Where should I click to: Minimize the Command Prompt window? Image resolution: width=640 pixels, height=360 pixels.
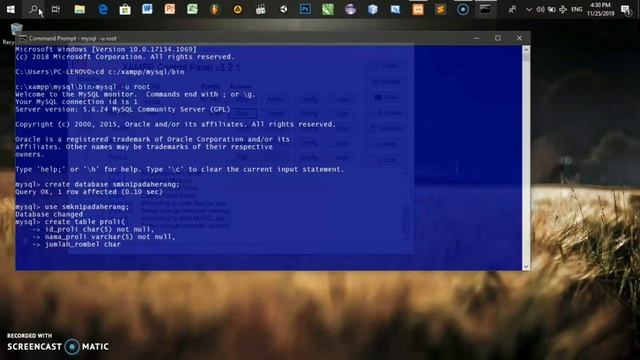click(x=476, y=38)
